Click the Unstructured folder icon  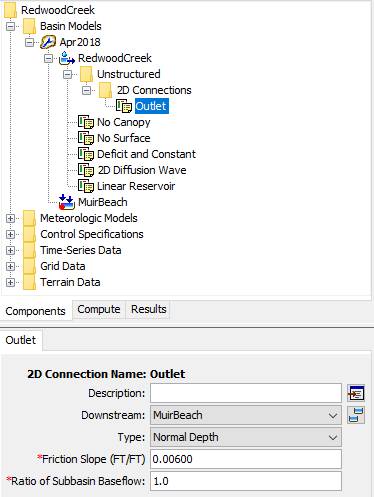pyautogui.click(x=86, y=74)
